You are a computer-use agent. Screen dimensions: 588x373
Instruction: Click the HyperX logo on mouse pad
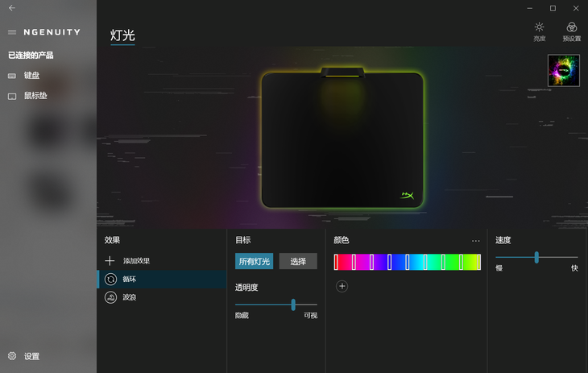click(408, 196)
